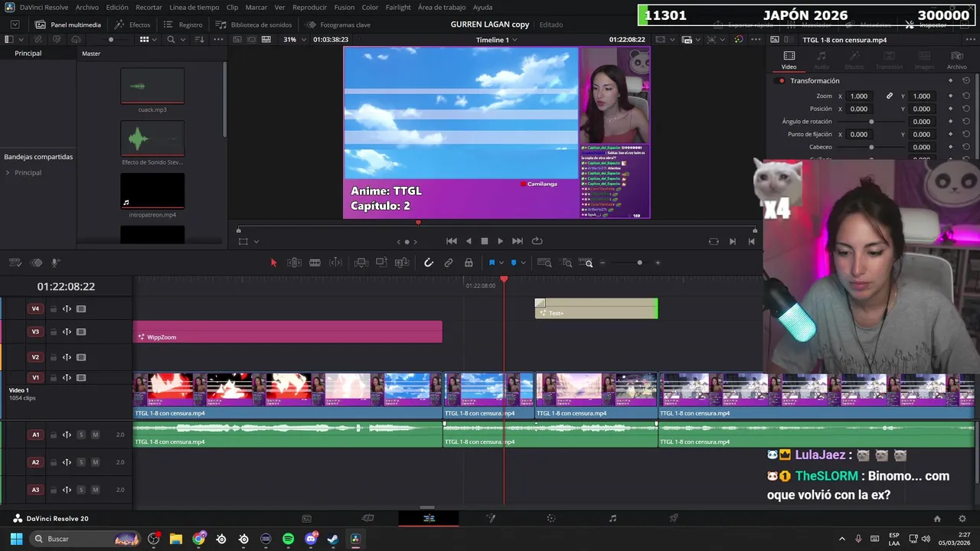The width and height of the screenshot is (980, 551).
Task: Activate the Blade edit mode tool
Action: 315,262
